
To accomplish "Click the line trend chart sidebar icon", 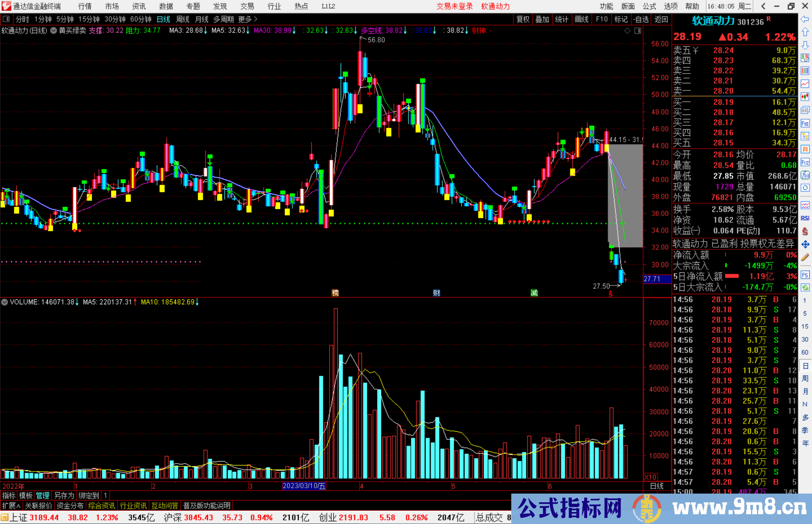I will tap(805, 84).
